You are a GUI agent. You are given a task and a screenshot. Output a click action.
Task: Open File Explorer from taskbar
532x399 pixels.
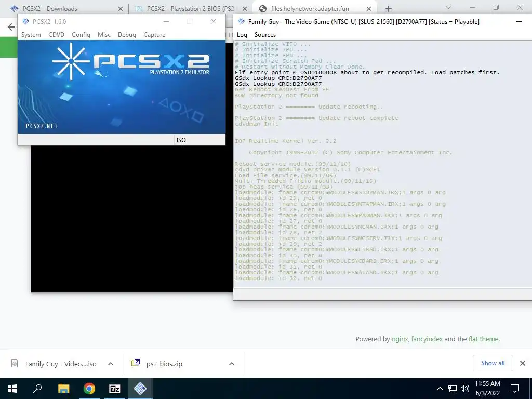[63, 389]
